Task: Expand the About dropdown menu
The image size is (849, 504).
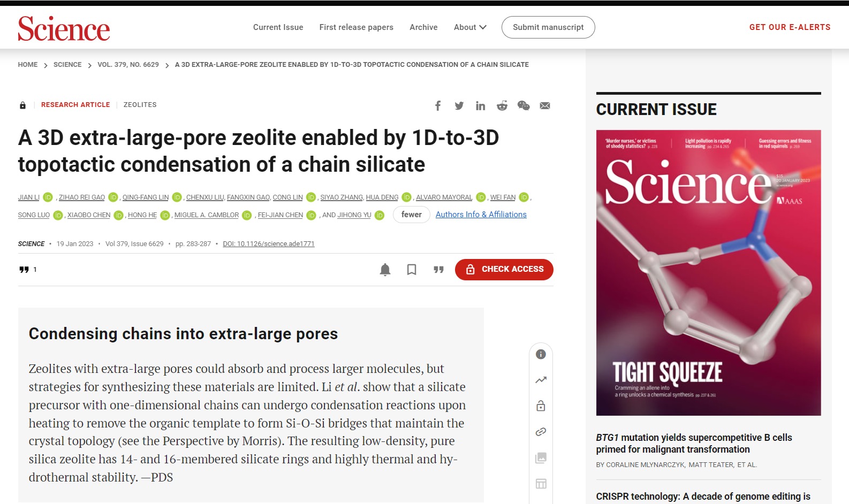Action: click(470, 27)
